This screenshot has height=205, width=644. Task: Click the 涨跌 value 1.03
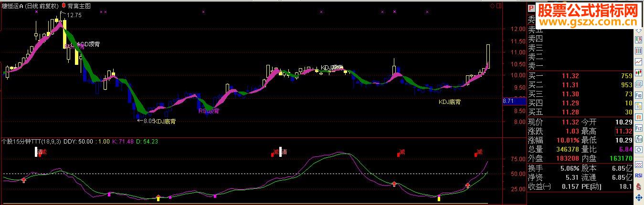coord(572,131)
